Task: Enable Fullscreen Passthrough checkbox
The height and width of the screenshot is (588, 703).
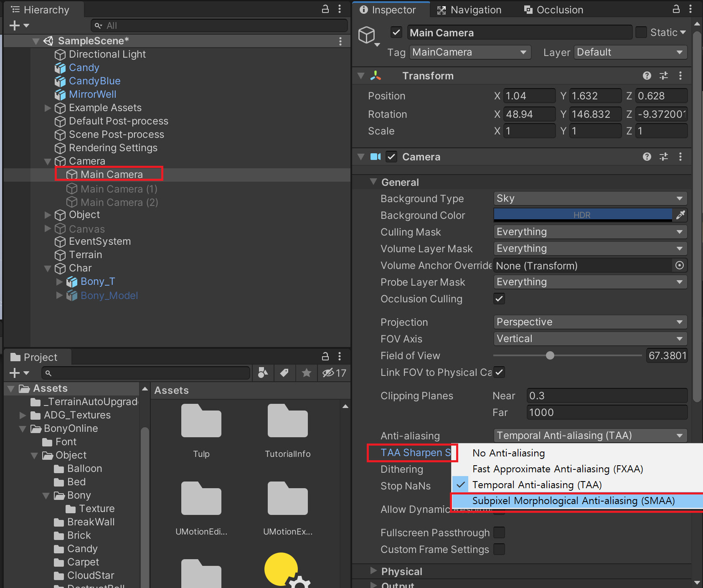Action: tap(499, 532)
